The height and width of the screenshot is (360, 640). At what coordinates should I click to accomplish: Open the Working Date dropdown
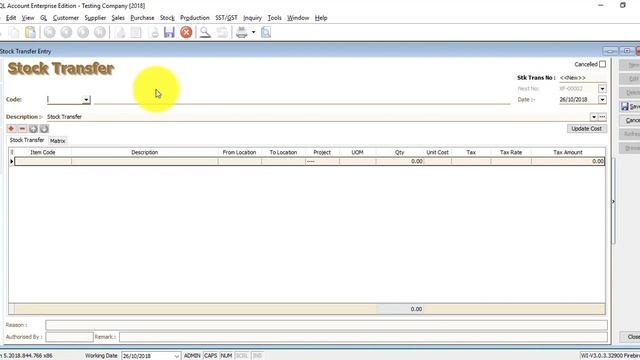176,356
